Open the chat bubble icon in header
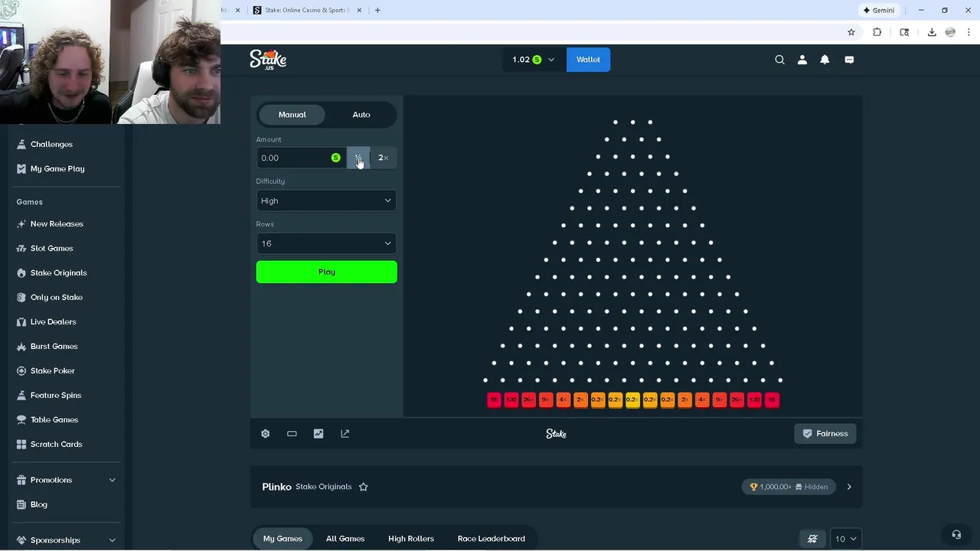Viewport: 980px width, 551px height. 849,60
